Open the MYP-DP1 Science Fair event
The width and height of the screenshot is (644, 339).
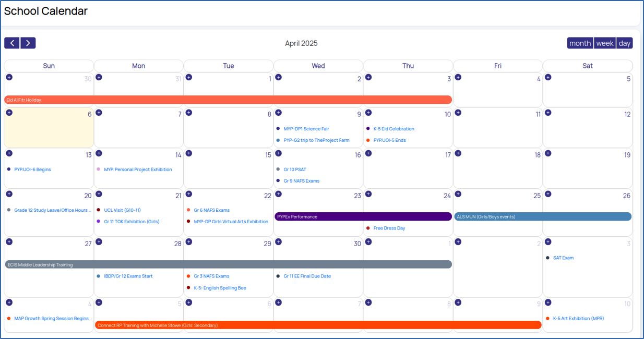(306, 129)
